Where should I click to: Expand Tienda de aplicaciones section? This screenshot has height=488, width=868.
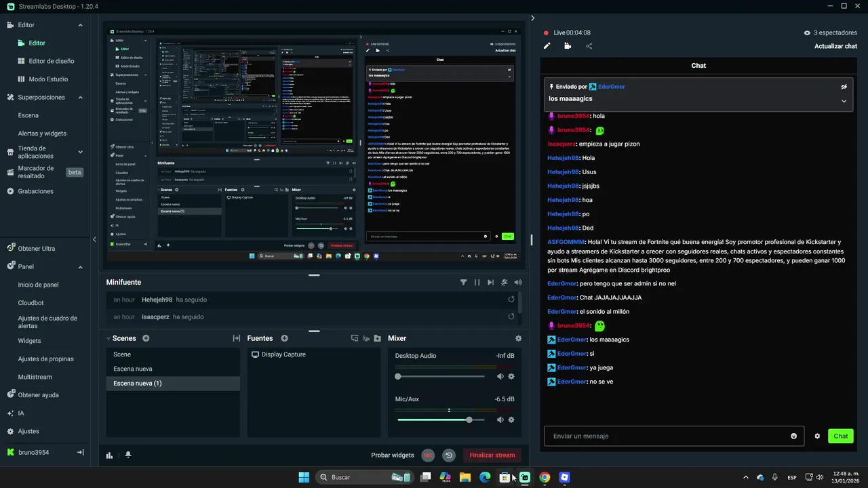point(80,152)
